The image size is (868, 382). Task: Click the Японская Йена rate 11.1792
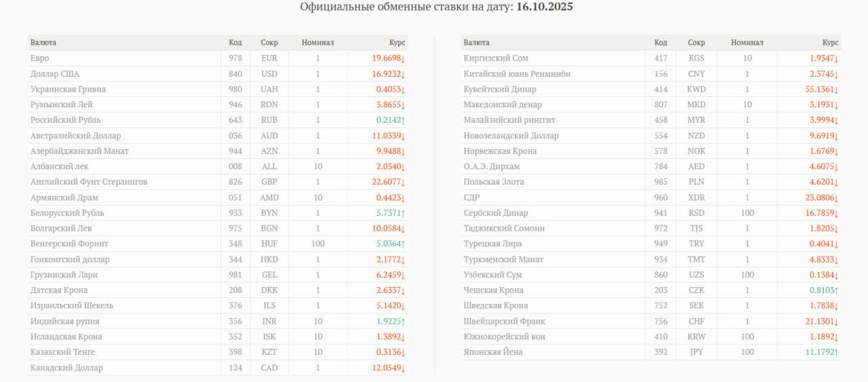pos(819,352)
